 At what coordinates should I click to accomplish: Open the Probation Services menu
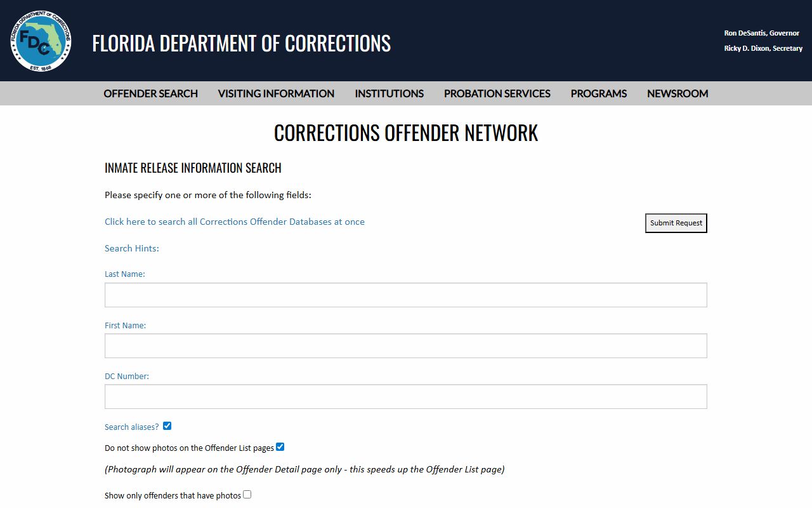497,93
